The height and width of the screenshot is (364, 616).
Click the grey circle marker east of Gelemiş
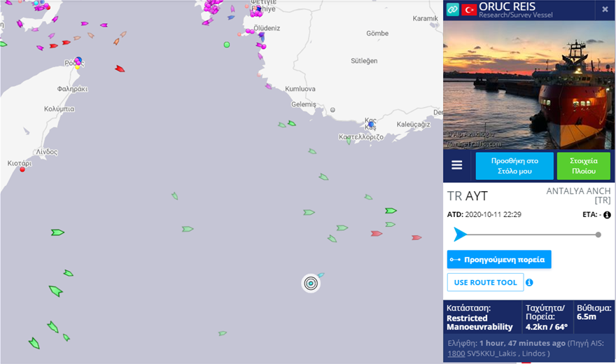pos(332,110)
